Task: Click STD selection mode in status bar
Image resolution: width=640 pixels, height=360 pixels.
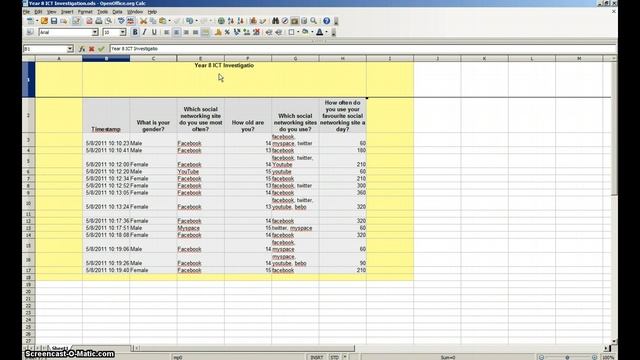Action: click(334, 357)
